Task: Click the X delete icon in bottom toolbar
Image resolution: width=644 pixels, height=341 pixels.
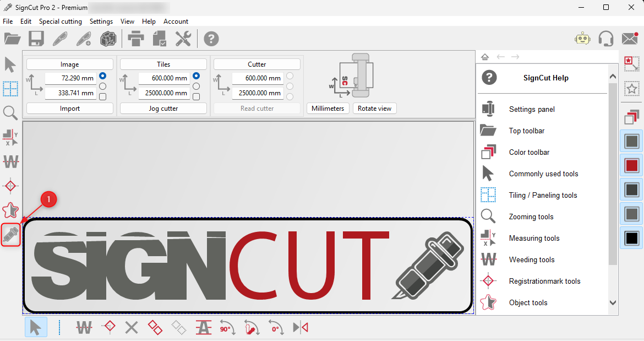Action: click(x=132, y=327)
